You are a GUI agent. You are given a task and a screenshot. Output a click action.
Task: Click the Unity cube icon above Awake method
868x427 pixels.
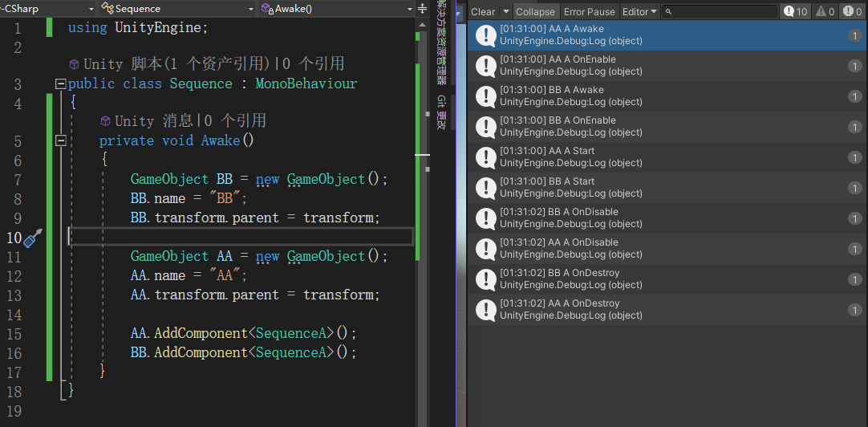click(x=105, y=120)
